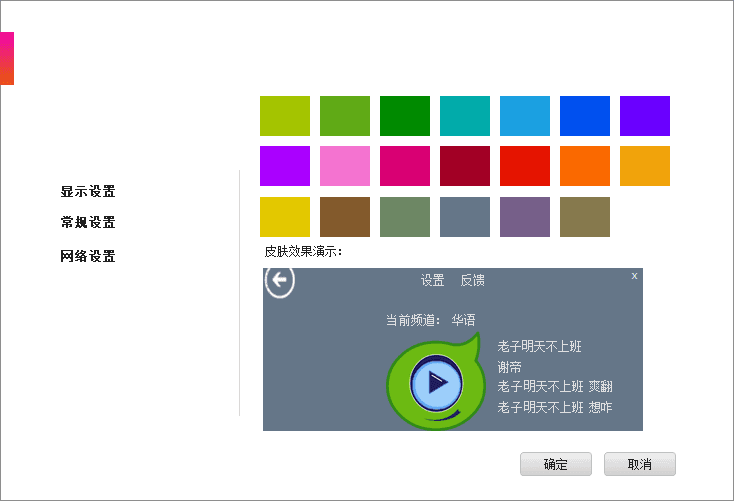
Task: Select the royal blue skin swatch
Action: click(585, 116)
